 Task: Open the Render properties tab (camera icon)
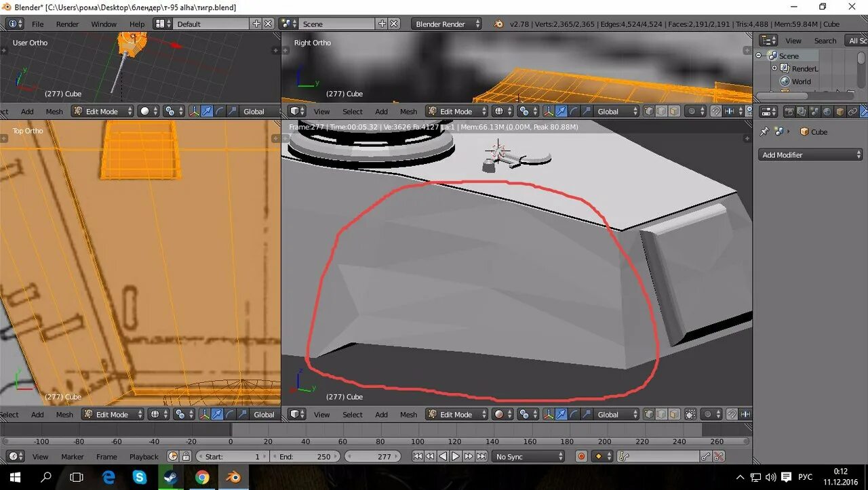(x=791, y=110)
